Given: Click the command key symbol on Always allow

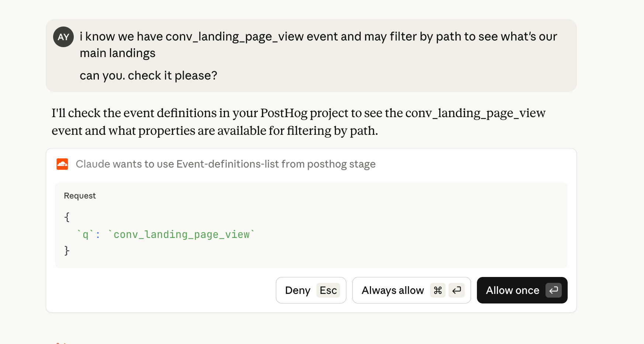Looking at the screenshot, I should click(438, 291).
